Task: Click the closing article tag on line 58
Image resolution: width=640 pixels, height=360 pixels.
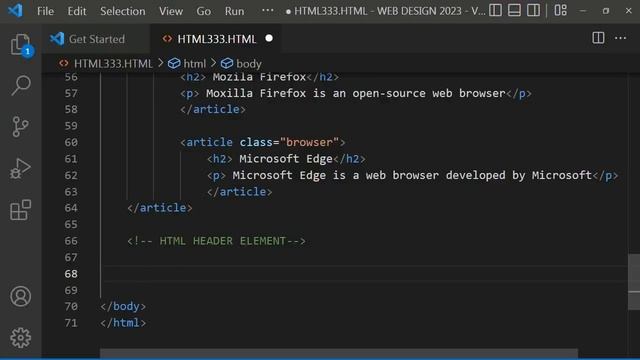Action: coord(213,109)
